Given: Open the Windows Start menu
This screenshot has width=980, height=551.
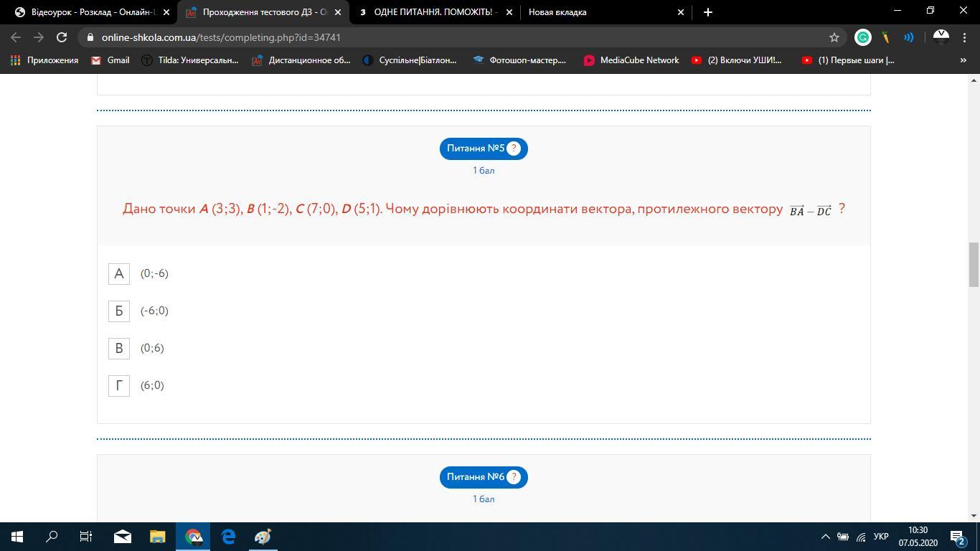Looking at the screenshot, I should [x=17, y=537].
